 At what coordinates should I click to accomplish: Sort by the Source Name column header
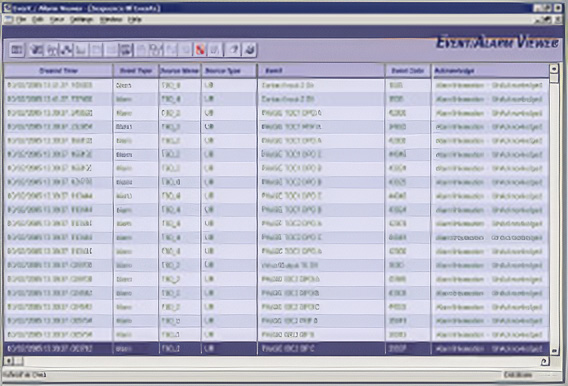[180, 71]
